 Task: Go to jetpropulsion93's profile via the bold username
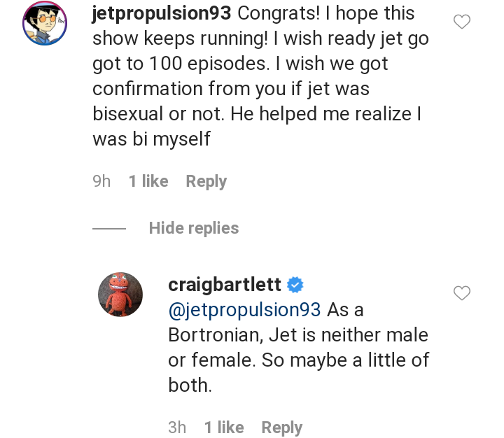[162, 13]
